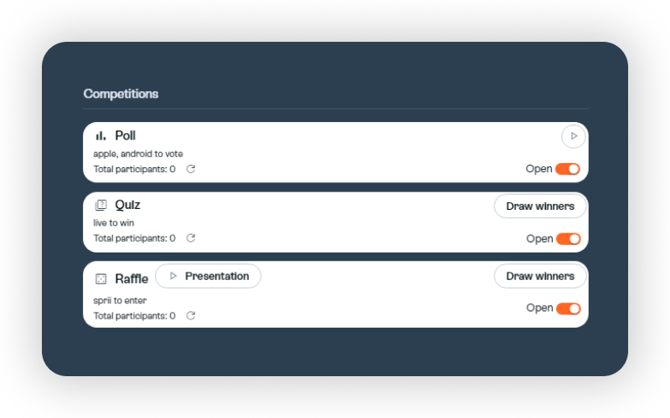Click the Quiz cards icon
The image size is (670, 418).
pos(100,206)
